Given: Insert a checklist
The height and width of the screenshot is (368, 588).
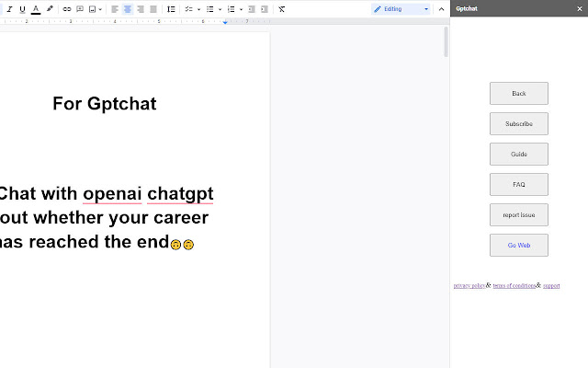Looking at the screenshot, I should (x=188, y=9).
